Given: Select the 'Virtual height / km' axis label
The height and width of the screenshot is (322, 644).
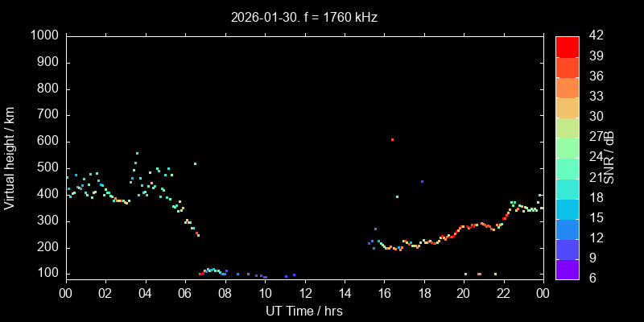Looking at the screenshot, I should point(10,158).
